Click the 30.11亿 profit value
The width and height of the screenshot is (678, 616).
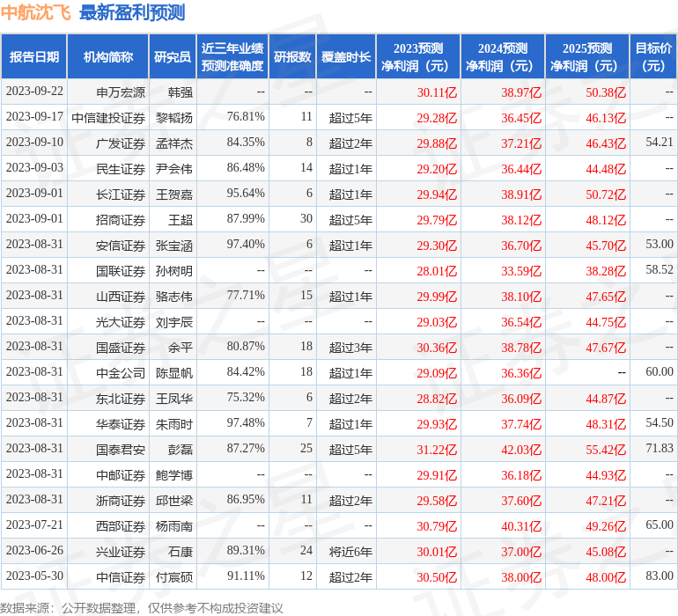[437, 92]
